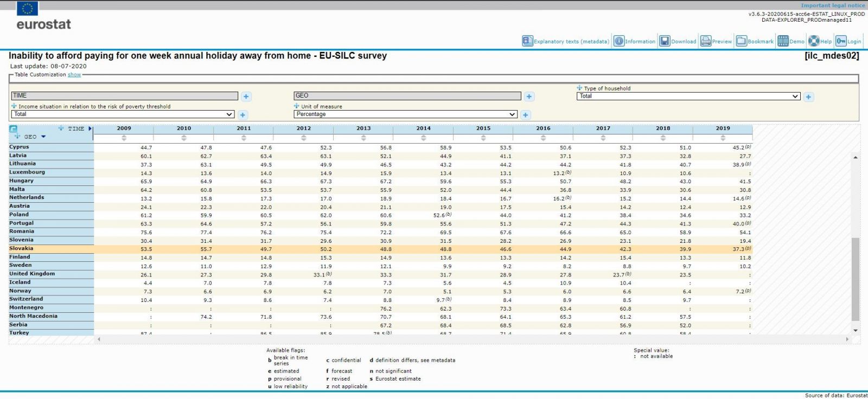Click plus button beside Income situation dropdown
868x399 pixels.
[242, 115]
